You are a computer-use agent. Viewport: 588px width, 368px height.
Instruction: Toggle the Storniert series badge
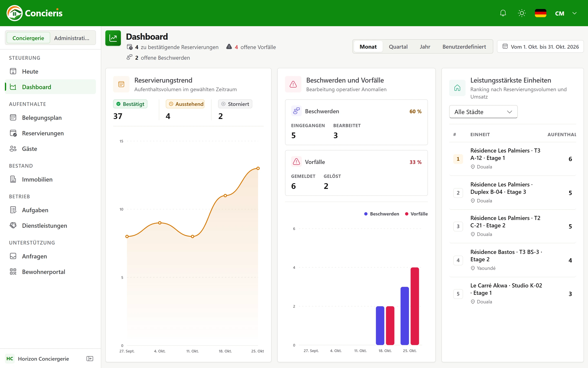[x=235, y=104]
